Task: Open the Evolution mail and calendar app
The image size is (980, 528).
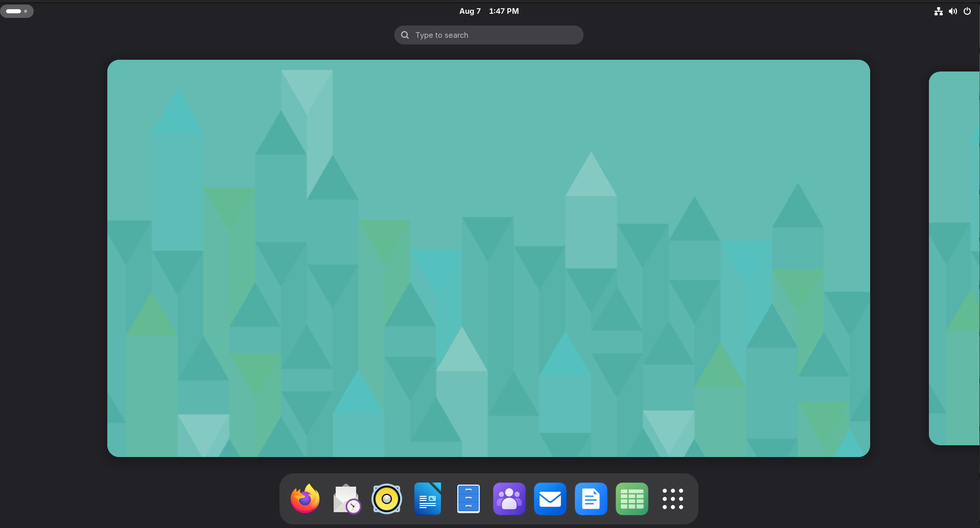Action: pyautogui.click(x=346, y=499)
